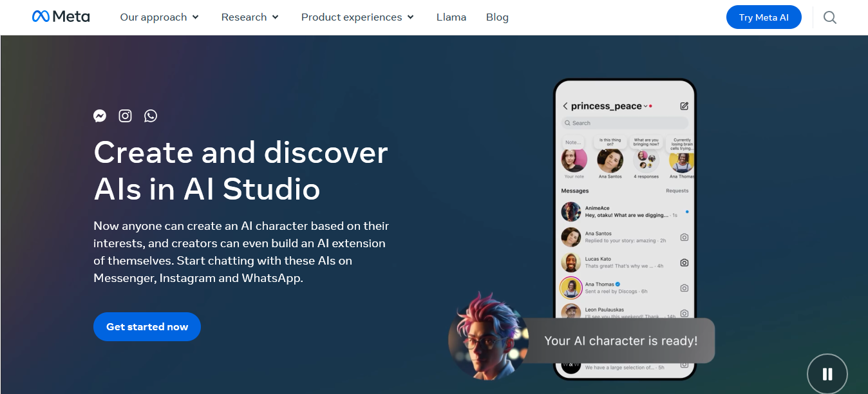Click the WhatsApp icon above the headline

click(x=151, y=116)
